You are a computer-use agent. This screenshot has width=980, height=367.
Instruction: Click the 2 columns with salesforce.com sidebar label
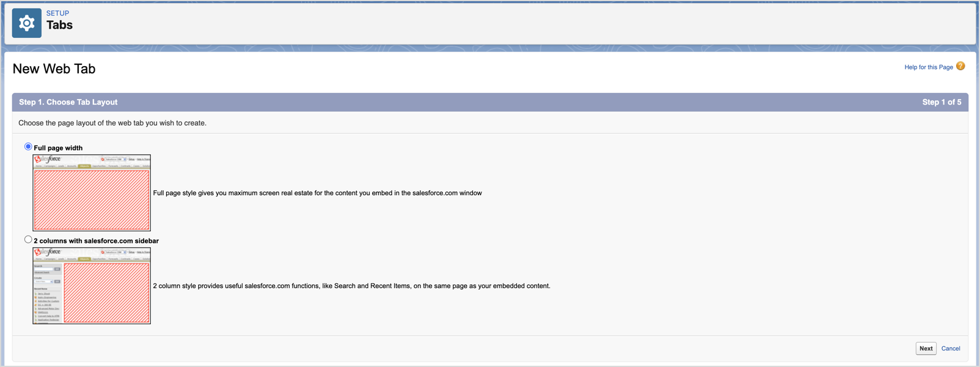(x=96, y=241)
